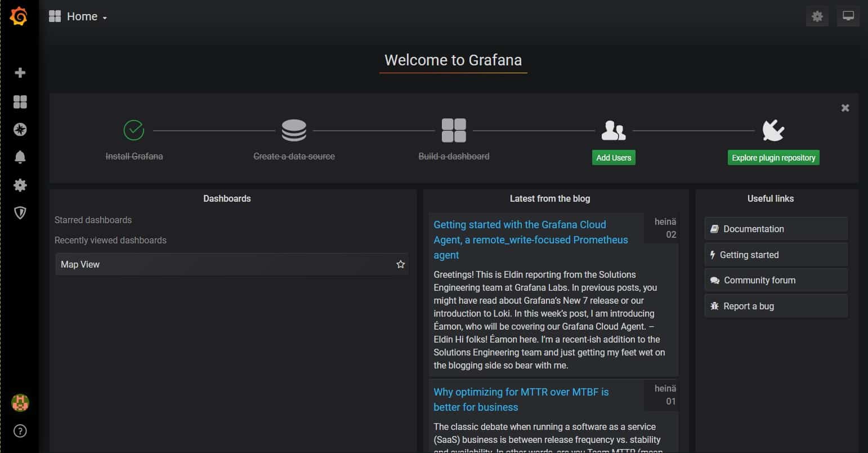Open Server Admin shield icon in sidebar
Screen dimensions: 868x453
tap(20, 212)
